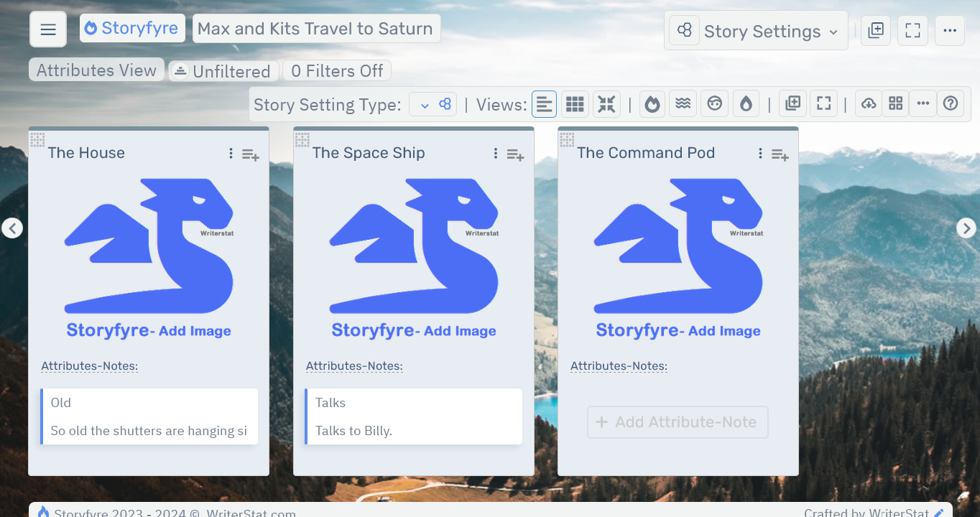
Task: Select the face icon in the views bar
Action: pyautogui.click(x=714, y=103)
